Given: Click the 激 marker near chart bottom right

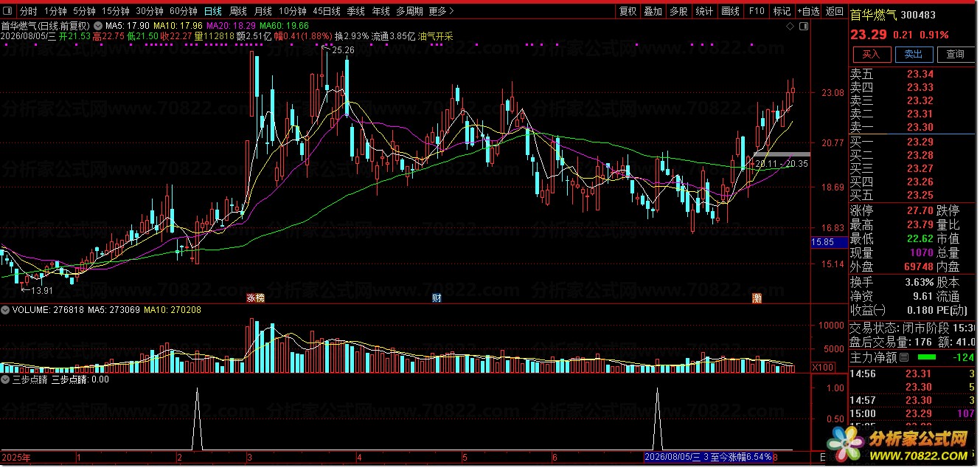Looking at the screenshot, I should (757, 297).
